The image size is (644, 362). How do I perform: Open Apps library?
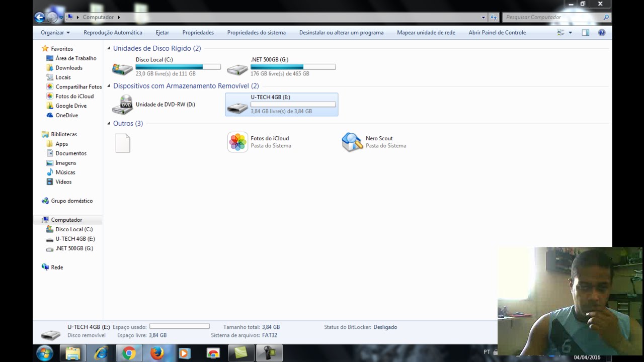click(61, 144)
